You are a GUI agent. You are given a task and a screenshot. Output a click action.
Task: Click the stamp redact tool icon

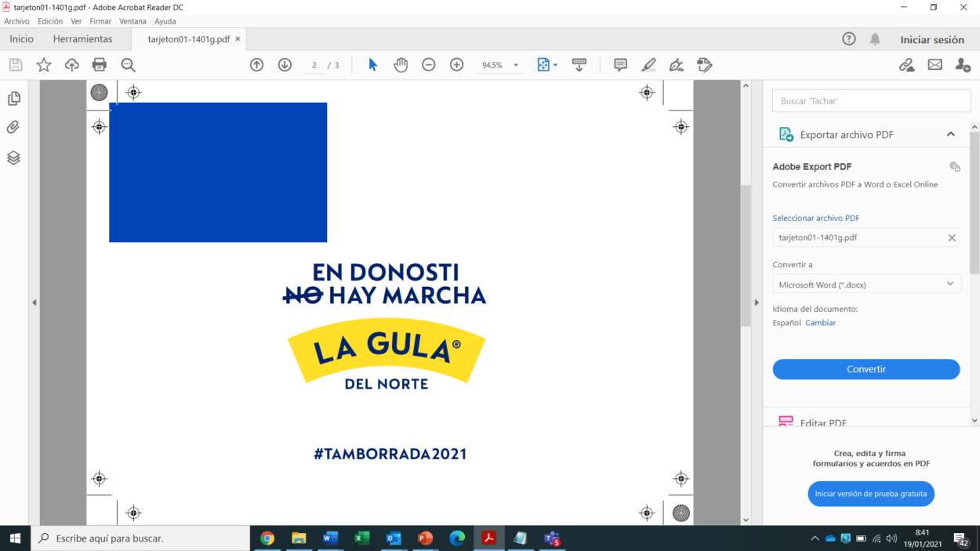coord(705,65)
